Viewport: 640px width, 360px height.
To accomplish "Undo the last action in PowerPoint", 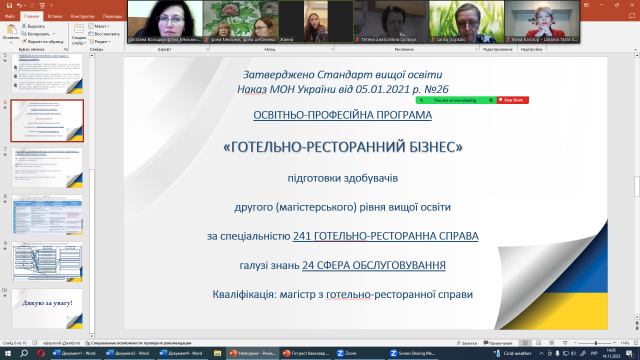I will pos(19,5).
